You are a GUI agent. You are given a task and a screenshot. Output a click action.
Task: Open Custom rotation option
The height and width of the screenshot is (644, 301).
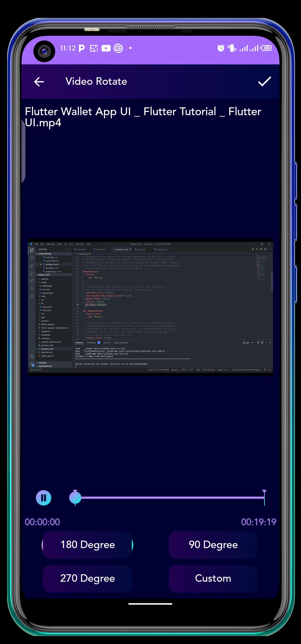coord(213,579)
